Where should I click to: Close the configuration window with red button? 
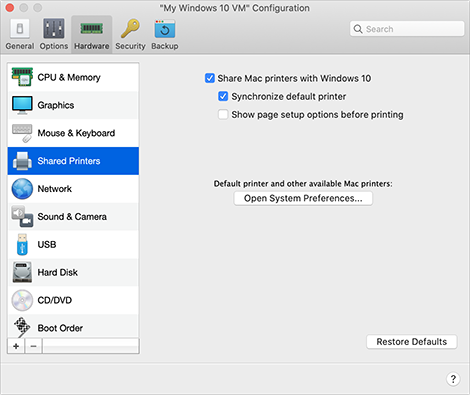[x=10, y=8]
